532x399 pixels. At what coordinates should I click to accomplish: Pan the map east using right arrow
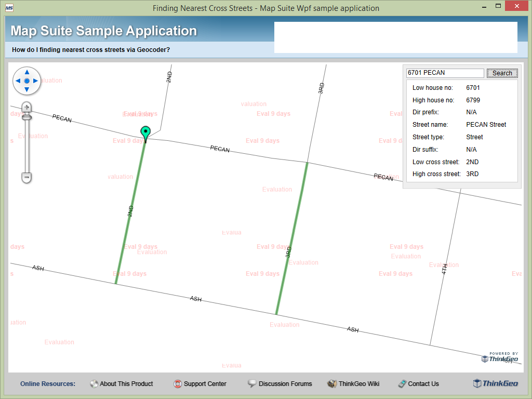click(34, 81)
